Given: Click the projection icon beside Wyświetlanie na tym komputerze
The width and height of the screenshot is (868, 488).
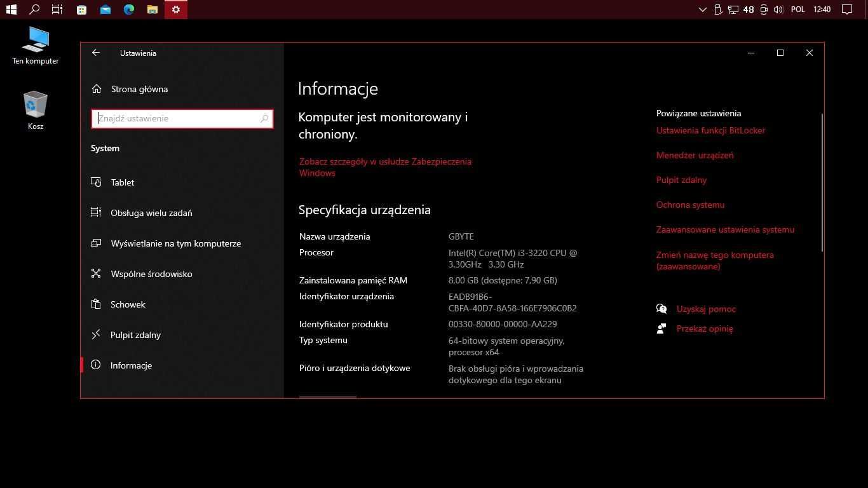Looking at the screenshot, I should point(96,243).
